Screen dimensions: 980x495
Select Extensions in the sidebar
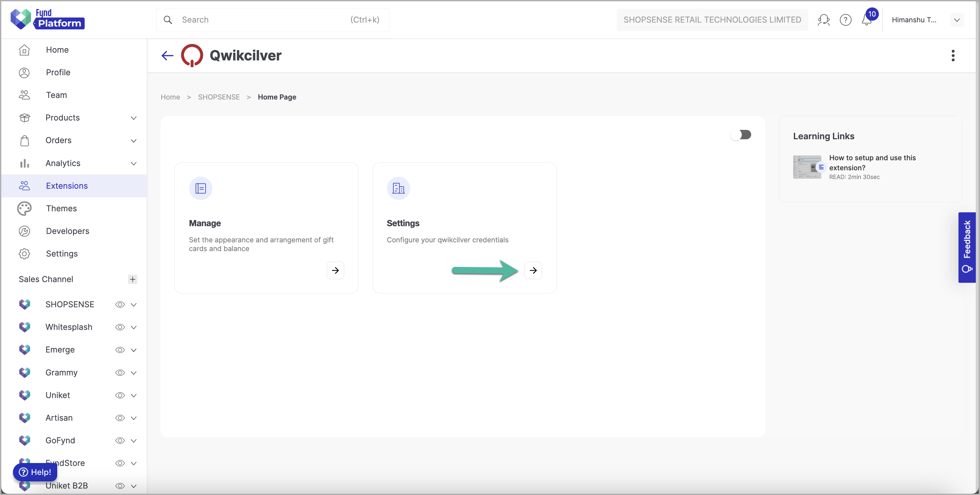[74, 186]
